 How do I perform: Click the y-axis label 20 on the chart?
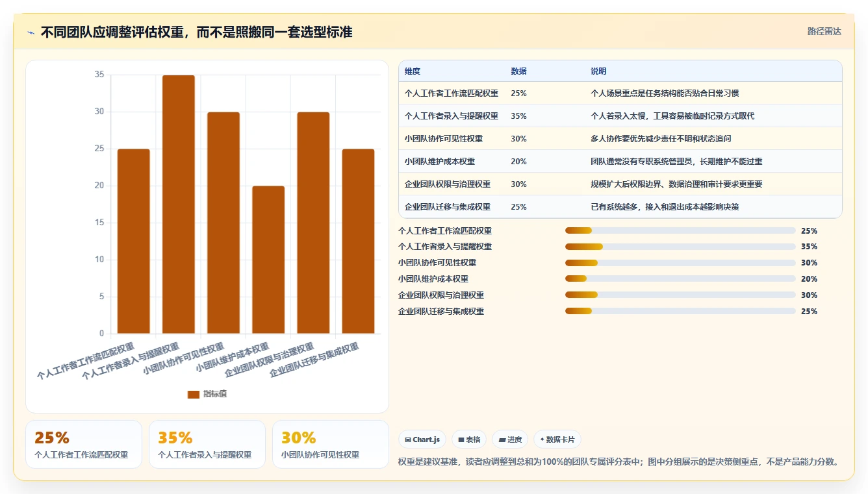[x=99, y=186]
